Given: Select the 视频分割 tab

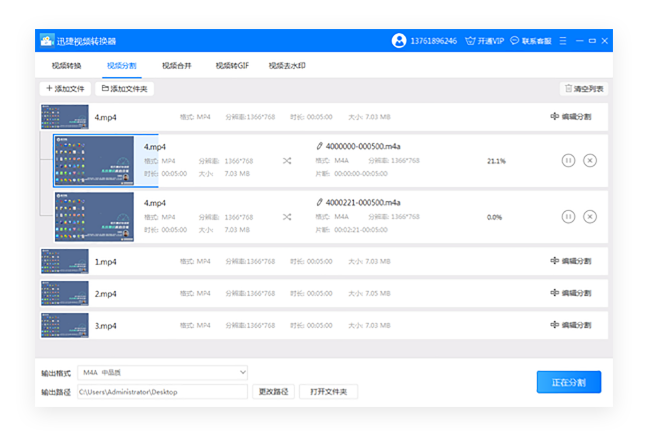Looking at the screenshot, I should click(x=121, y=65).
